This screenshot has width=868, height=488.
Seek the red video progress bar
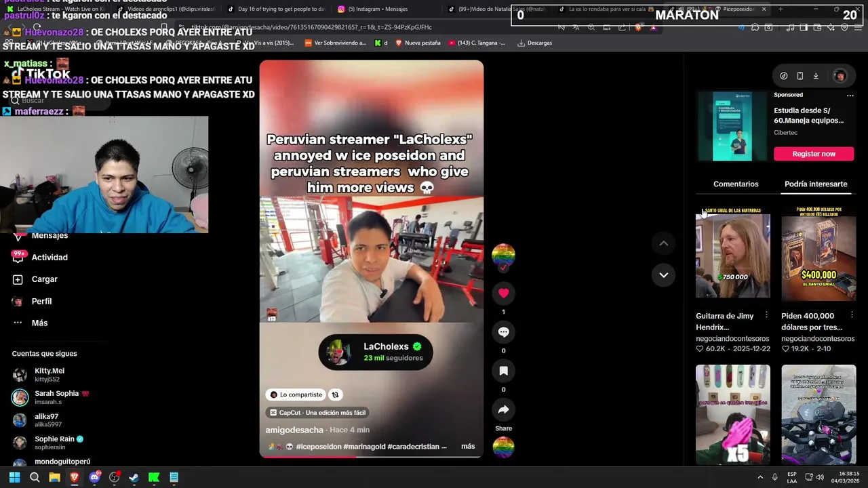(x=371, y=457)
